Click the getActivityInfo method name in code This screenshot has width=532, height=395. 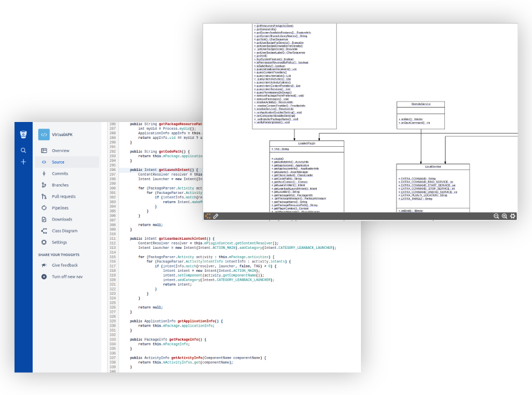(187, 358)
